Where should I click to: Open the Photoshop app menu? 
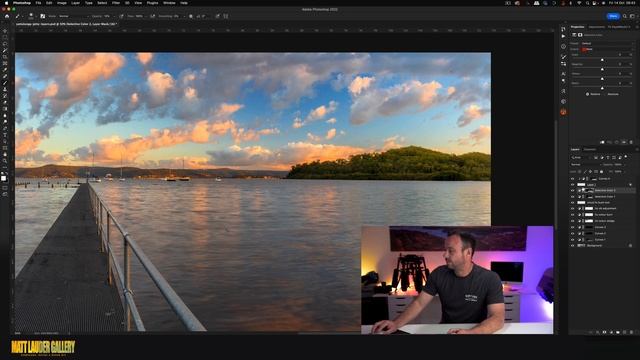[22, 3]
